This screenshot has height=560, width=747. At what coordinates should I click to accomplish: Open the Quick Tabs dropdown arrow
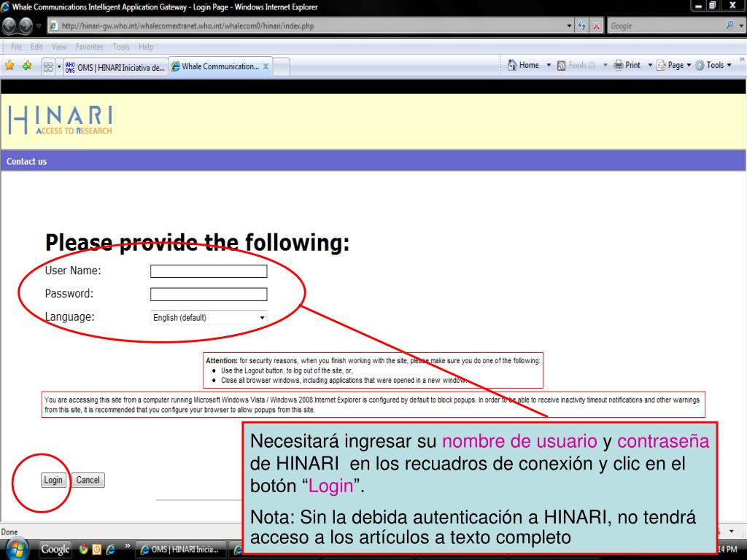tap(59, 66)
